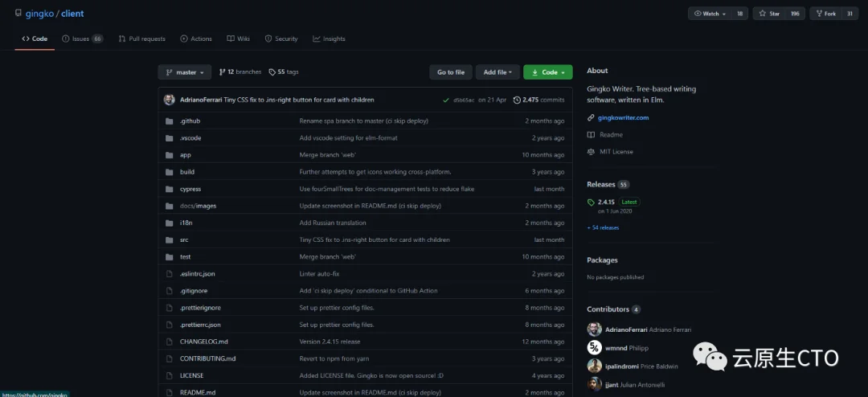Click the repository icon beside gingko
This screenshot has width=868, height=397.
pyautogui.click(x=18, y=14)
